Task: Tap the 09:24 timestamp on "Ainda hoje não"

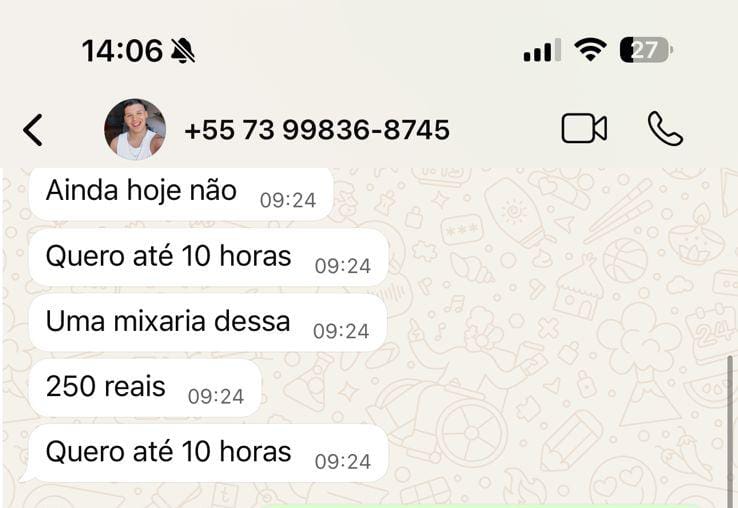Action: (x=288, y=201)
